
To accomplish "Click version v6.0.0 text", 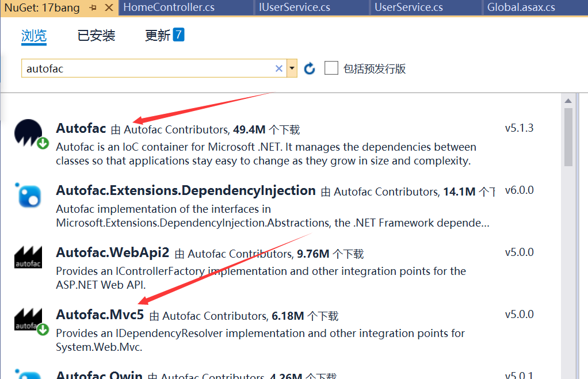I will pos(519,190).
